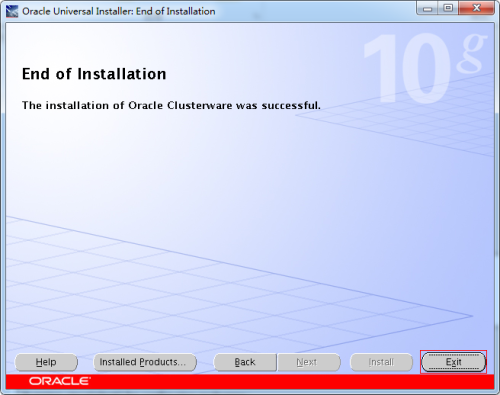
Task: Open Help for the installer
Action: click(46, 362)
